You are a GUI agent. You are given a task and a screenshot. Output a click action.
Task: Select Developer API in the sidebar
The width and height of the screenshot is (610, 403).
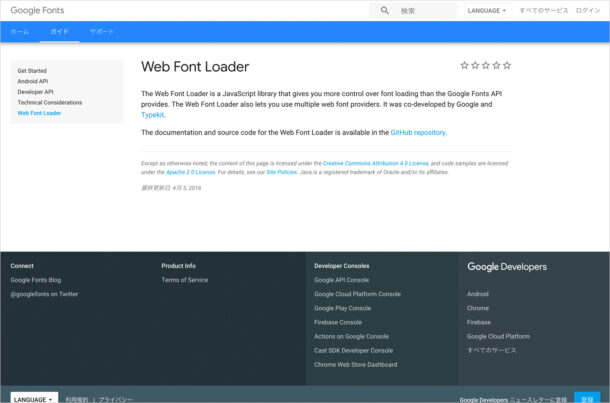pos(35,92)
